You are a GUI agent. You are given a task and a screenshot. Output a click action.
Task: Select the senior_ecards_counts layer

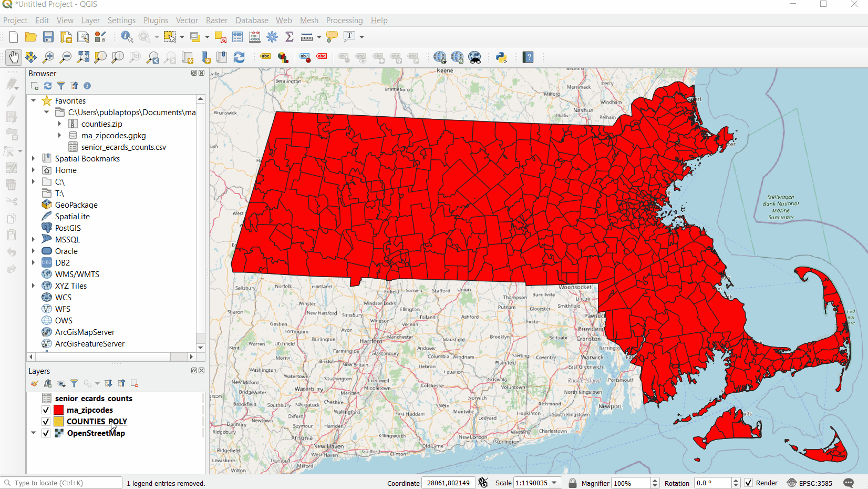click(94, 399)
